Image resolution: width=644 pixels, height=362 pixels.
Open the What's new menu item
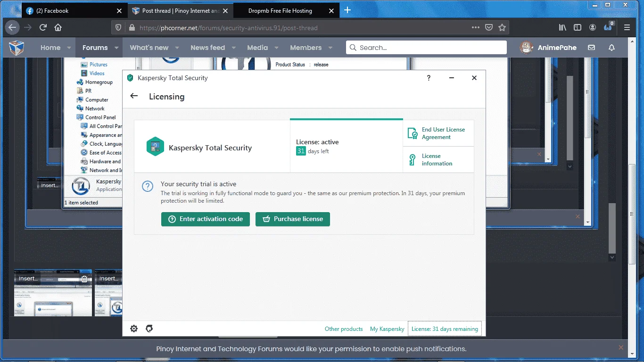(x=149, y=48)
